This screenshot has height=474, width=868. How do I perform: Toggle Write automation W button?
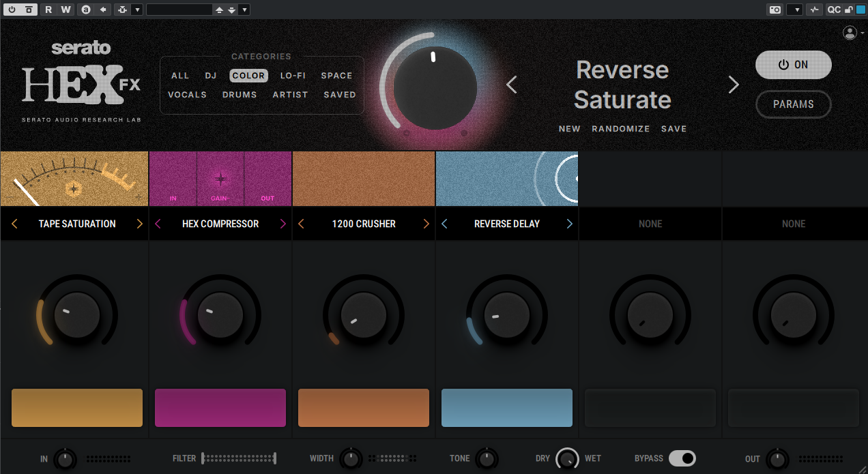[66, 10]
